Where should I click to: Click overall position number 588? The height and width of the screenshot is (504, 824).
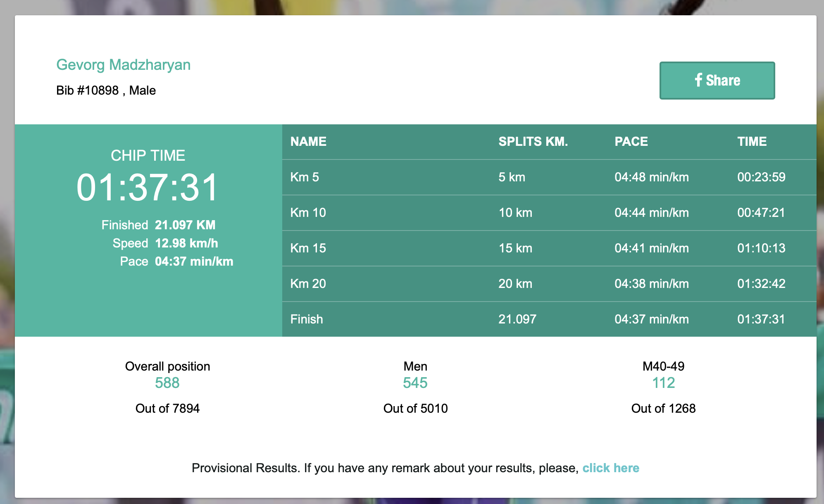(167, 383)
